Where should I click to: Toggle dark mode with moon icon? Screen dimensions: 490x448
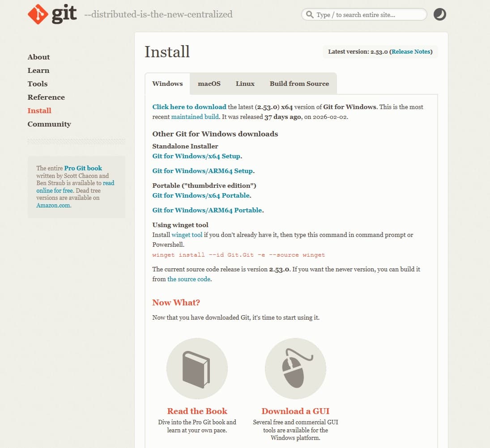click(440, 14)
